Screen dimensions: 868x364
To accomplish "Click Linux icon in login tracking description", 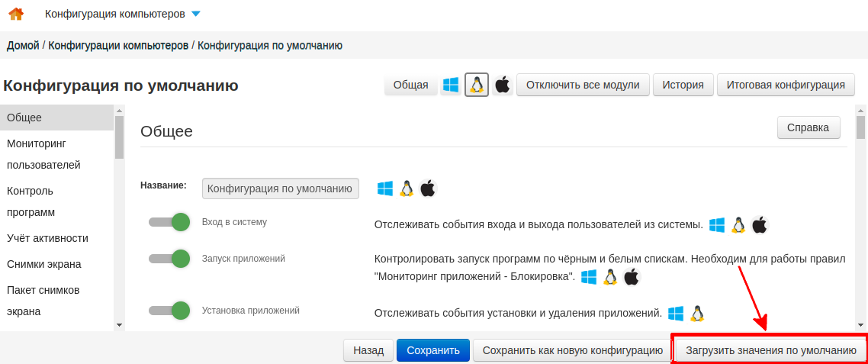I will pyautogui.click(x=738, y=225).
